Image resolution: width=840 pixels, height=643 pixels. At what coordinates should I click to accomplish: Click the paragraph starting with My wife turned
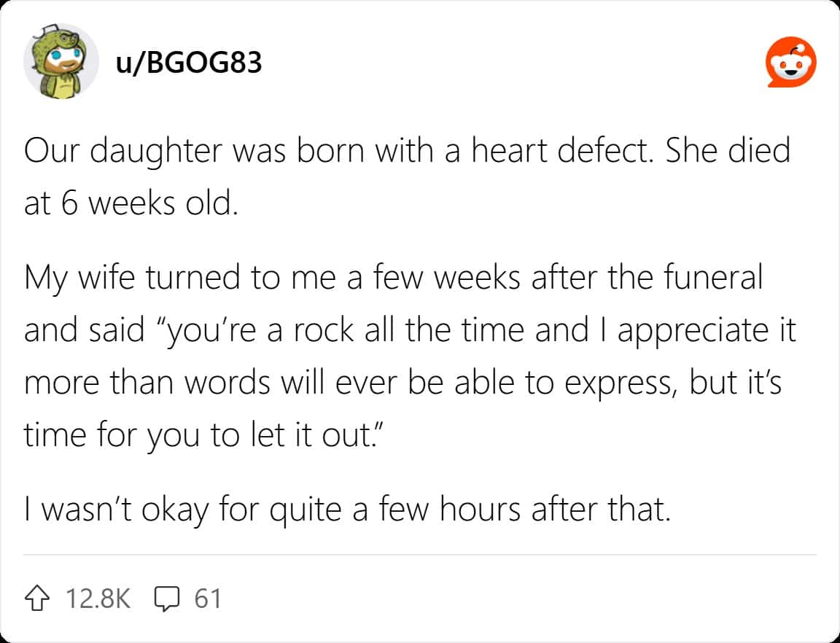[x=411, y=356]
